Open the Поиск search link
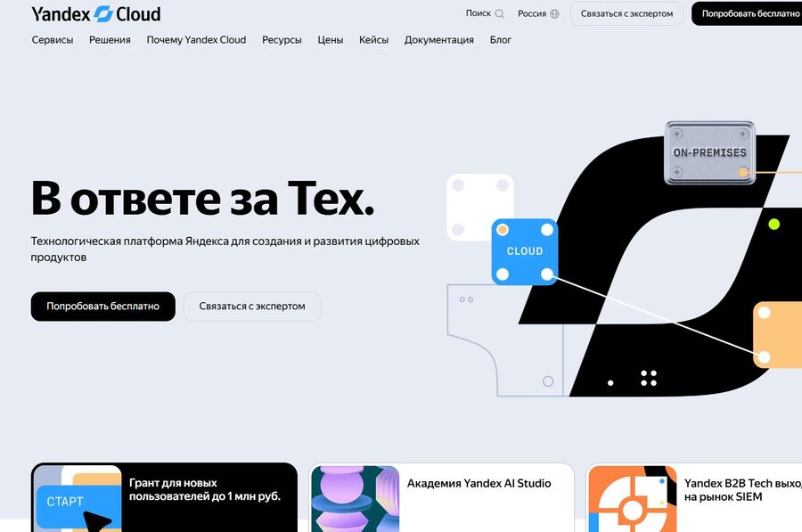802x532 pixels. pyautogui.click(x=485, y=13)
